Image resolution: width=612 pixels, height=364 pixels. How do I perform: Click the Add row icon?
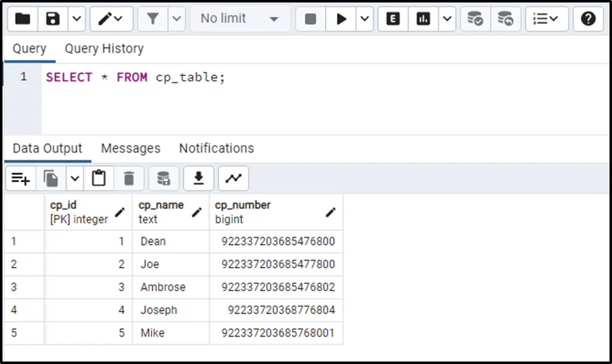click(x=21, y=179)
